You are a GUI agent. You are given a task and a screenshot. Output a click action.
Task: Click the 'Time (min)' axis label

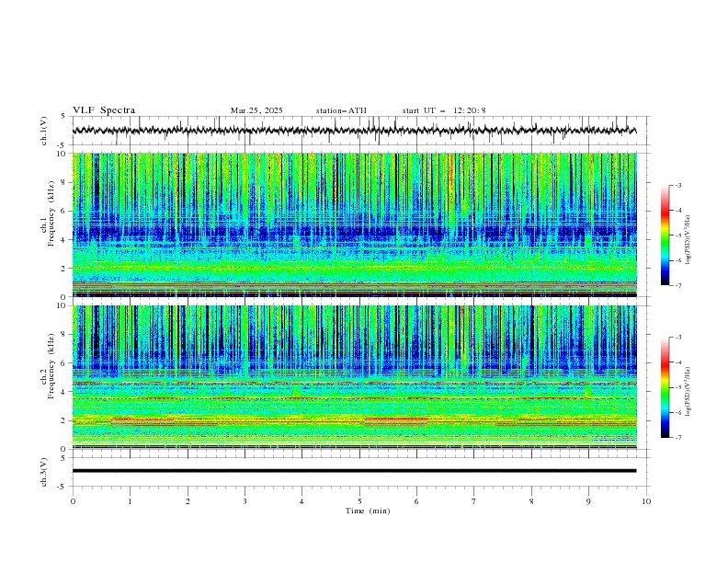click(368, 511)
